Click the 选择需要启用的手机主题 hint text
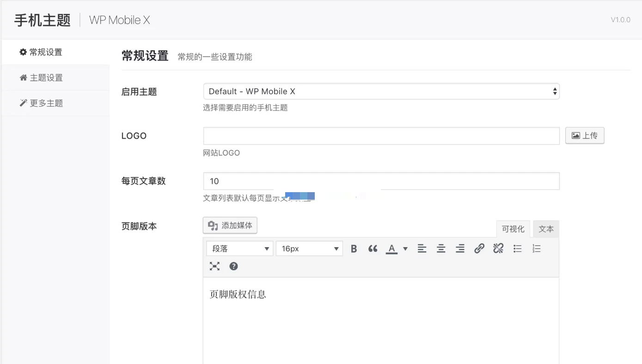Screen dimensions: 642x364 (x=245, y=108)
